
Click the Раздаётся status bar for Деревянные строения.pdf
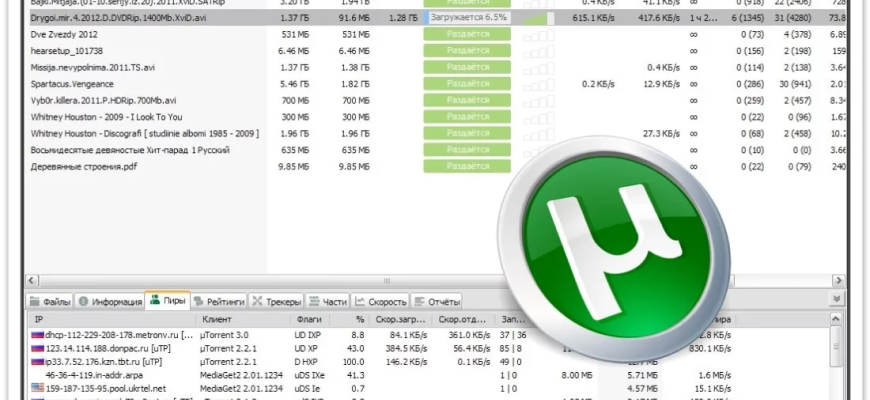tap(467, 166)
